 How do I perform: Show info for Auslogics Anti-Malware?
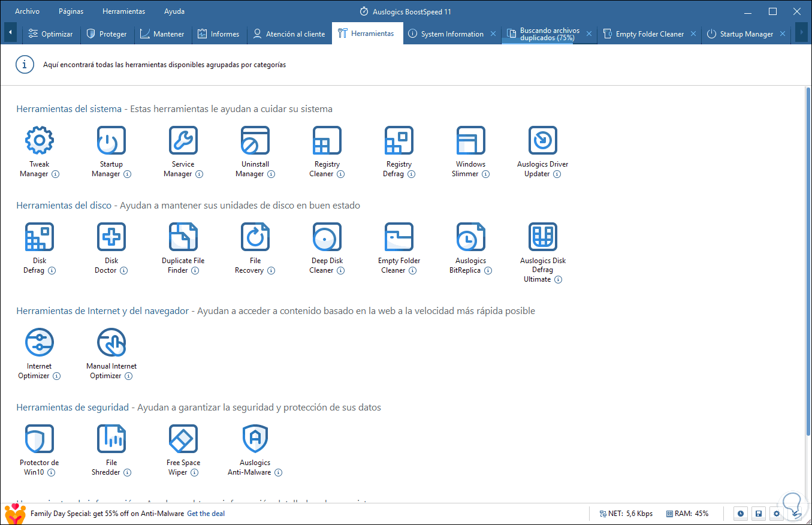click(x=278, y=473)
